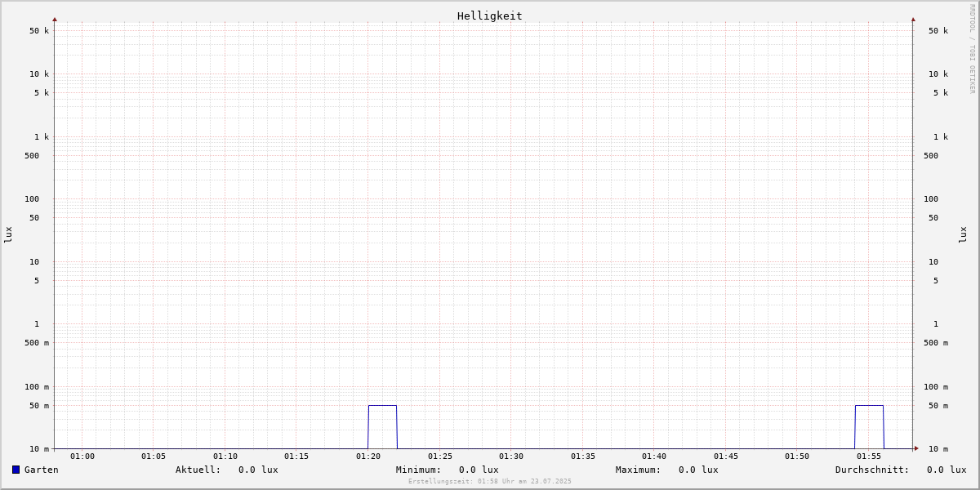Click the 01:05 time axis label
The height and width of the screenshot is (490, 980).
tap(154, 457)
